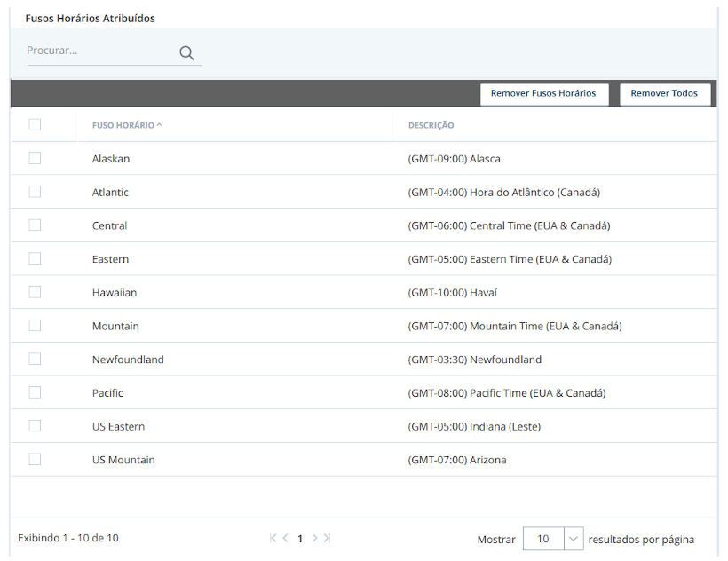This screenshot has height=561, width=728.
Task: Check the US Mountain row checkbox
Action: point(35,459)
